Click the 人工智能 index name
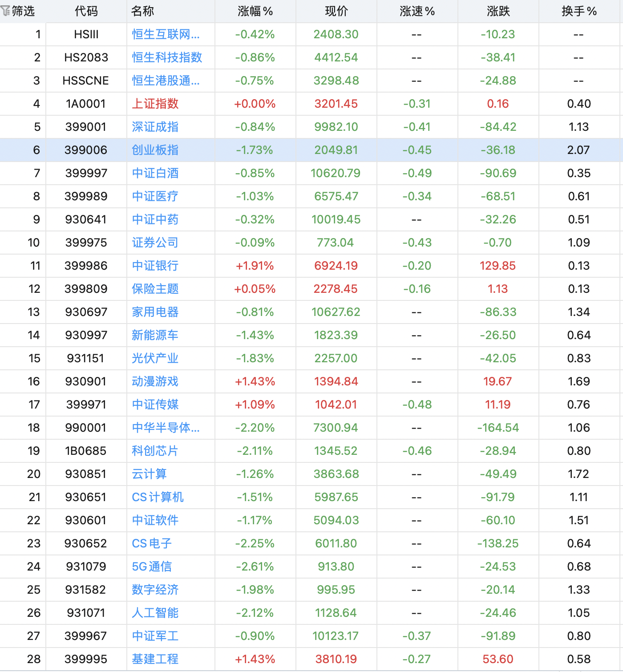The image size is (623, 672). tap(155, 613)
